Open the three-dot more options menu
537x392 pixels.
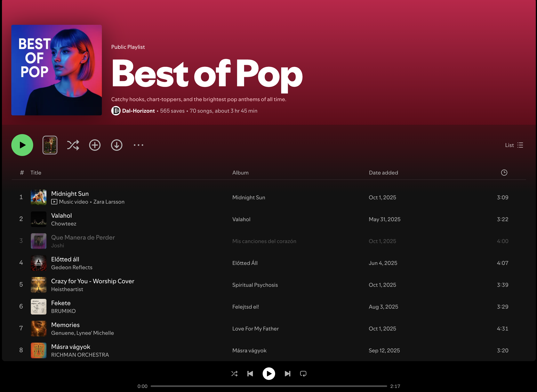[x=138, y=145]
